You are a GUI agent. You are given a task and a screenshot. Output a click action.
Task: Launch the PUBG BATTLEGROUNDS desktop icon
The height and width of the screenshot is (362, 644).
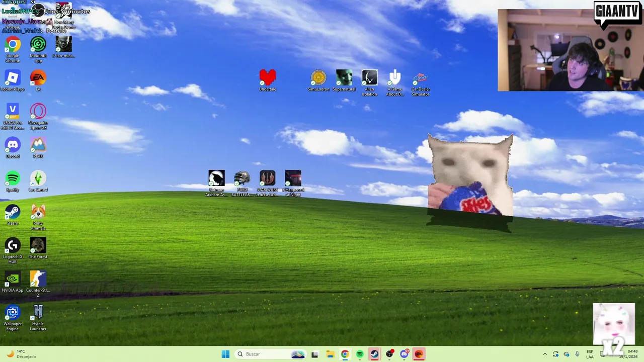coord(242,184)
